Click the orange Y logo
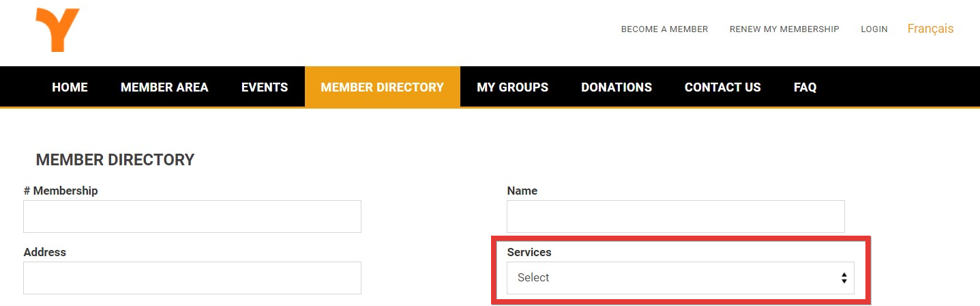The image size is (980, 306). 58,30
